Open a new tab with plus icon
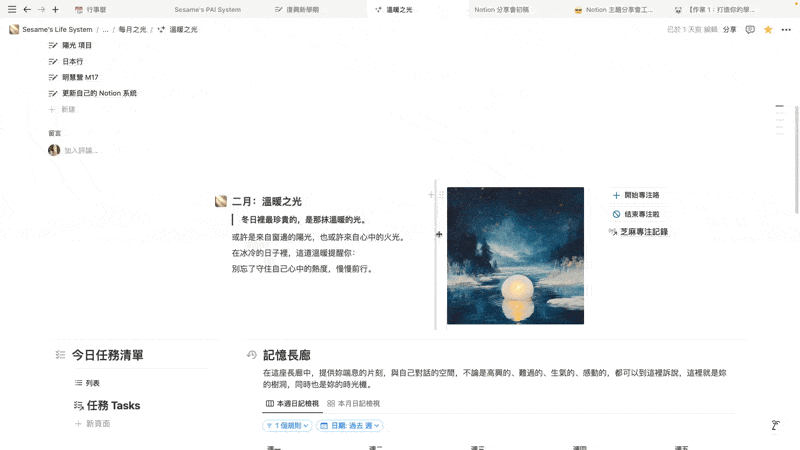The height and width of the screenshot is (450, 800). [x=55, y=9]
